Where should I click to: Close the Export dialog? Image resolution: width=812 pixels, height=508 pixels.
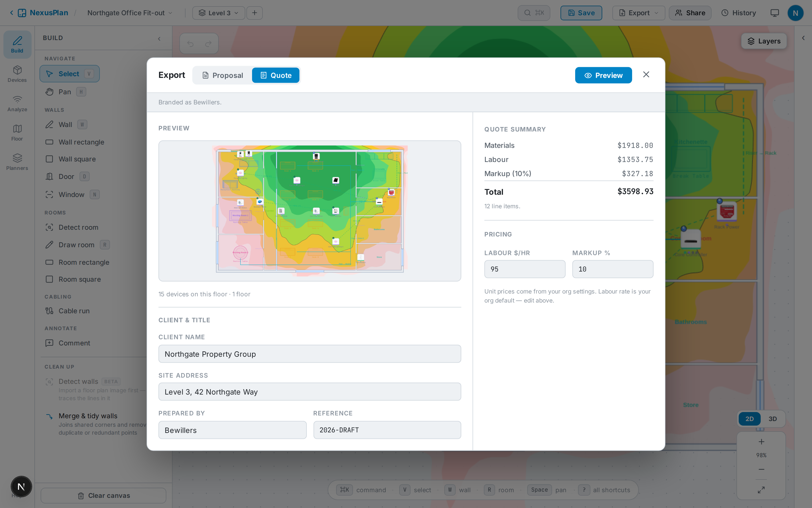click(x=646, y=75)
